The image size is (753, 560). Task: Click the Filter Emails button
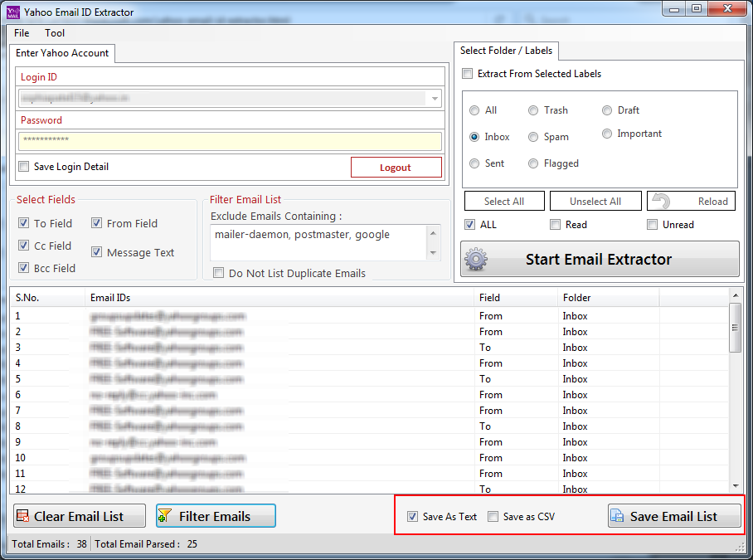tap(216, 516)
